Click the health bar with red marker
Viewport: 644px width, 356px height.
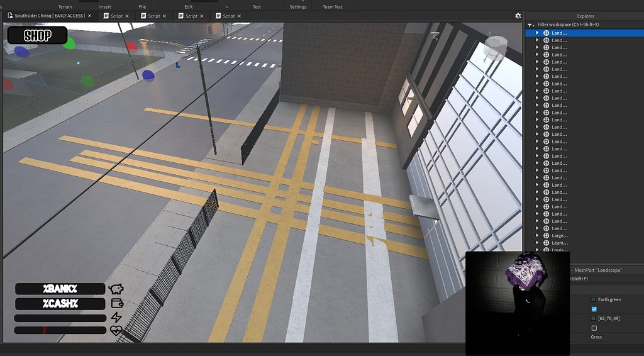click(60, 330)
